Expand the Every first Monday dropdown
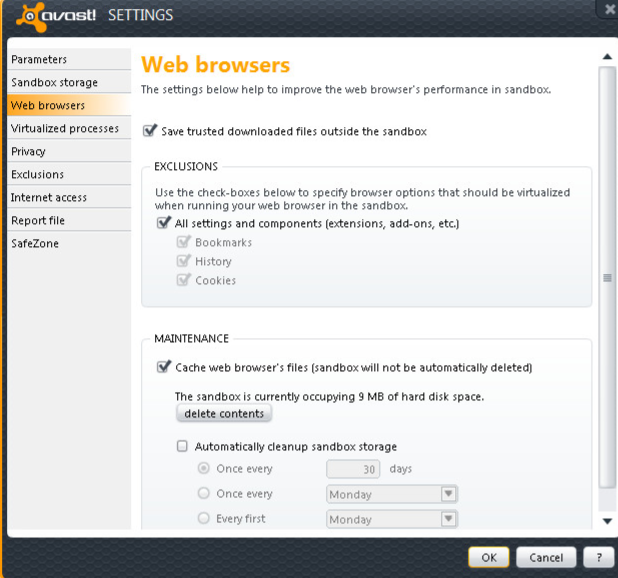The width and height of the screenshot is (618, 578). [x=392, y=519]
